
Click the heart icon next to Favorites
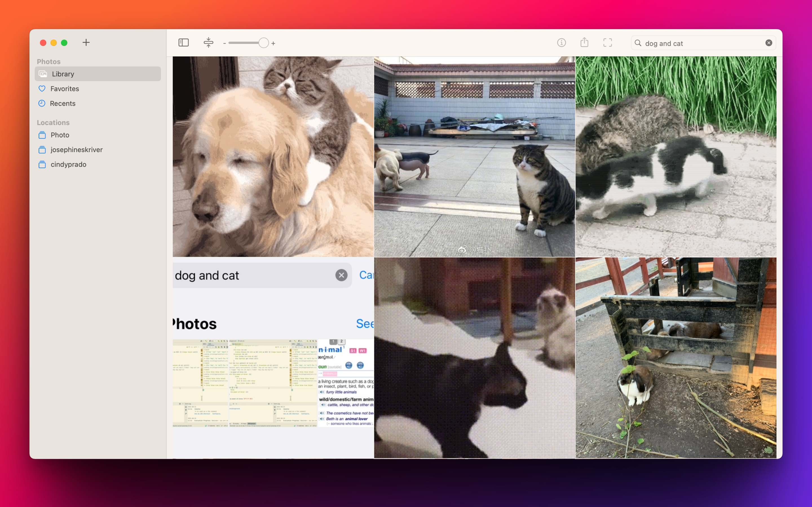tap(42, 88)
